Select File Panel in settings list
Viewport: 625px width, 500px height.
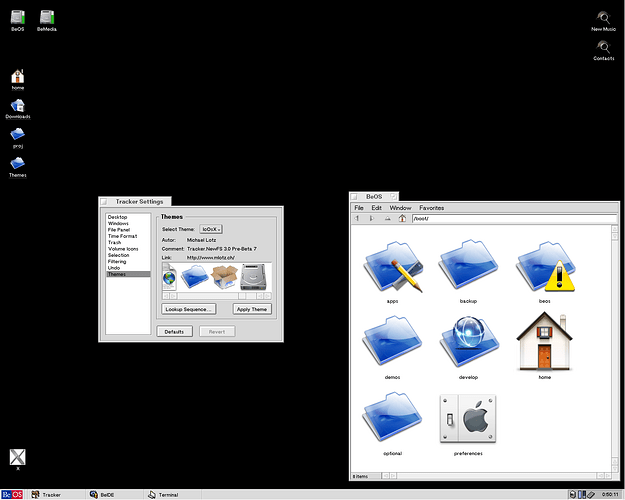tap(128, 230)
